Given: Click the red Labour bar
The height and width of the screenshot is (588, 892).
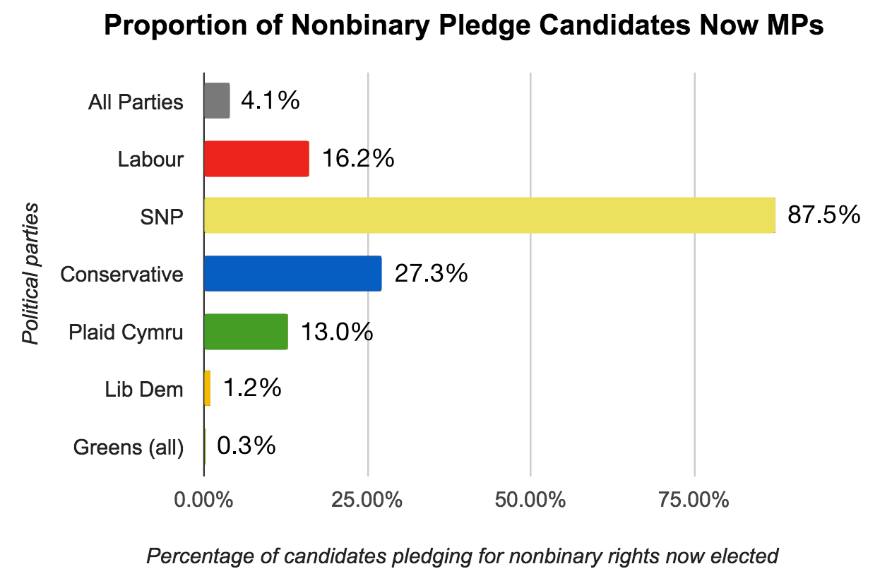Looking at the screenshot, I should coord(256,158).
